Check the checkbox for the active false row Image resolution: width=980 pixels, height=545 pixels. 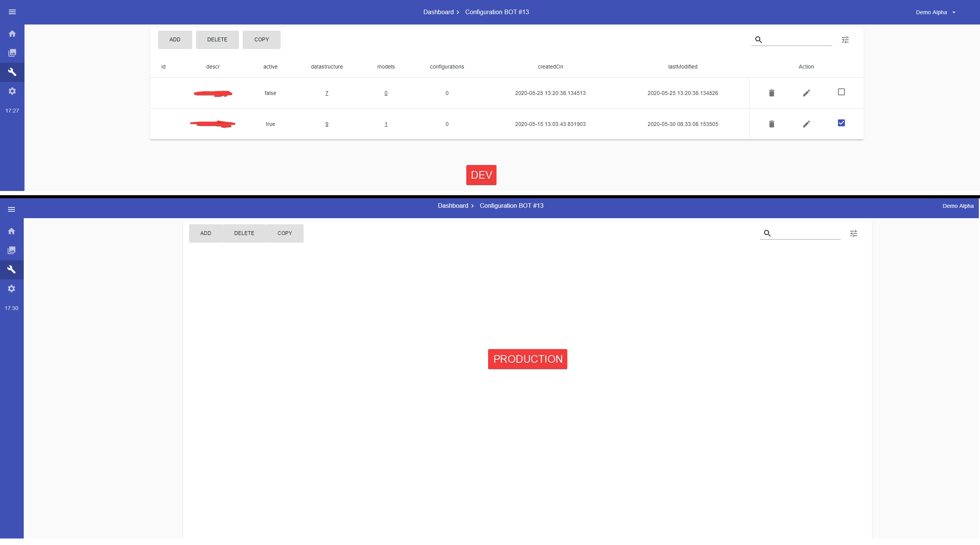point(841,92)
